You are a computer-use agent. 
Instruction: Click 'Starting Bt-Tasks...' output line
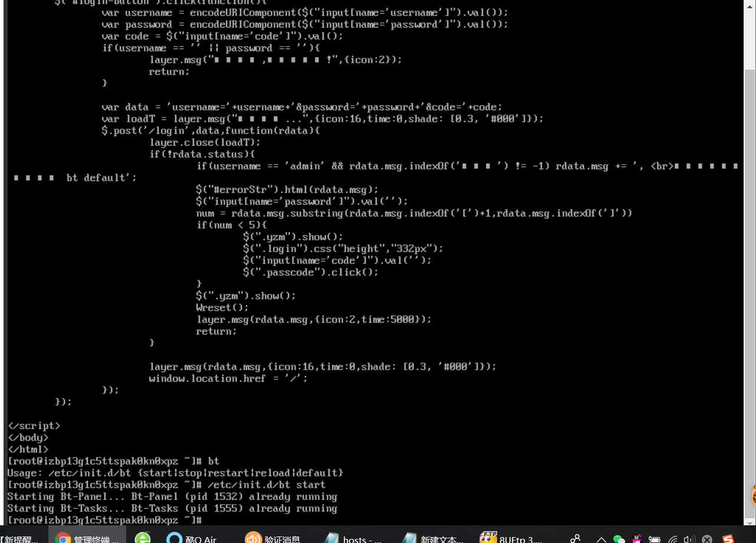pyautogui.click(x=172, y=508)
